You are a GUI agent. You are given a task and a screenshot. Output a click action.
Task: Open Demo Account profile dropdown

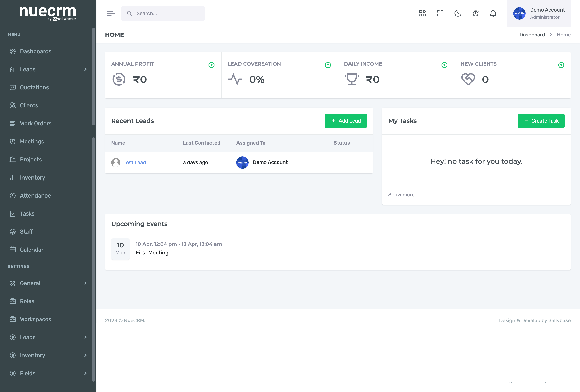point(539,13)
